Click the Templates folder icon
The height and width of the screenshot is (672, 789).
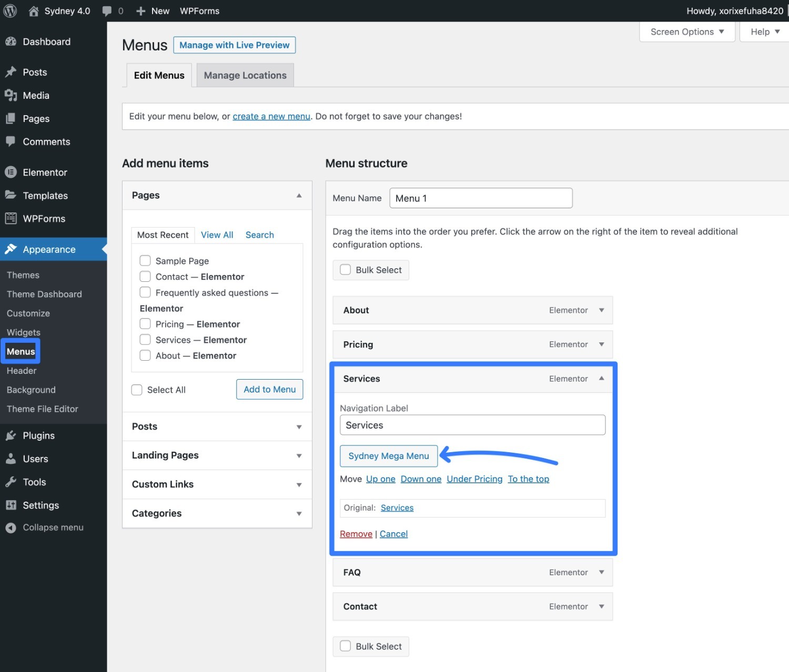pyautogui.click(x=11, y=195)
